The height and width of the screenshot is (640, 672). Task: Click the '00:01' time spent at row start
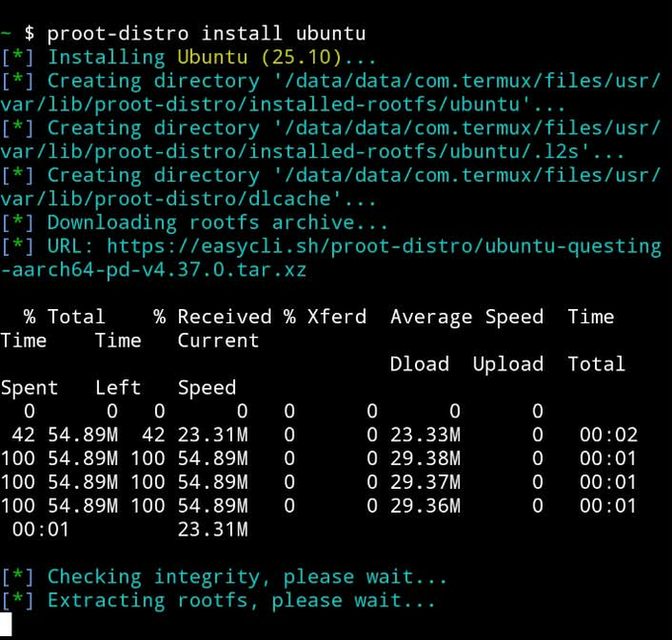pyautogui.click(x=41, y=530)
